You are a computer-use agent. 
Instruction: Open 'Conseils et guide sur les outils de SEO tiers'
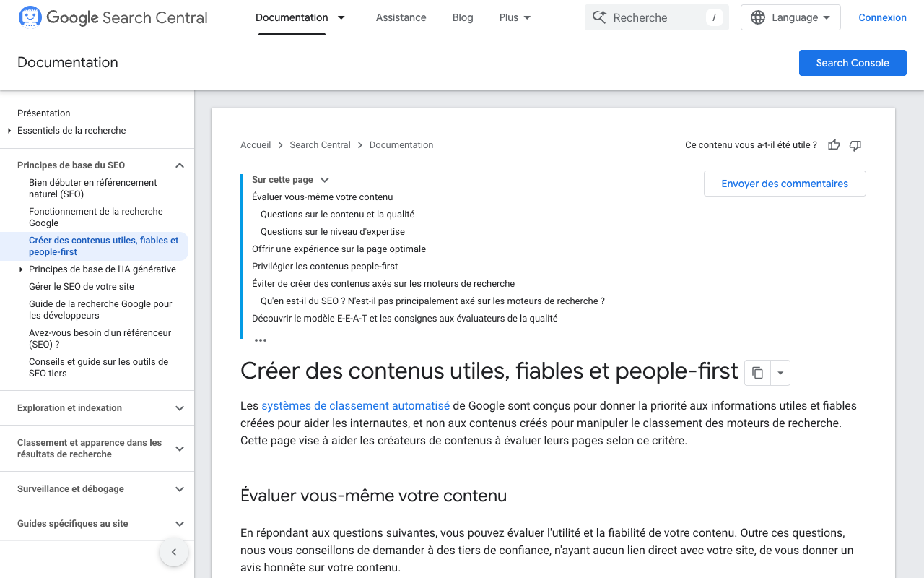[x=99, y=368]
